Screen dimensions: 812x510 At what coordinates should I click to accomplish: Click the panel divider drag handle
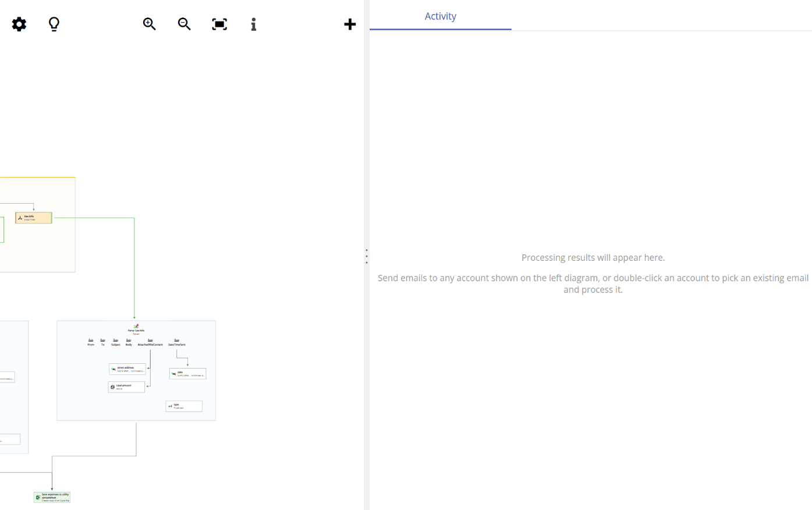(366, 255)
